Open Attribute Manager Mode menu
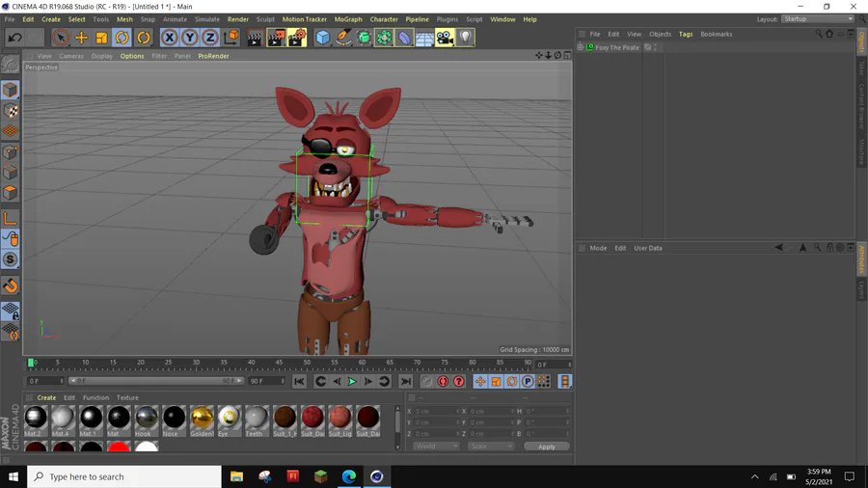The image size is (868, 488). [598, 249]
